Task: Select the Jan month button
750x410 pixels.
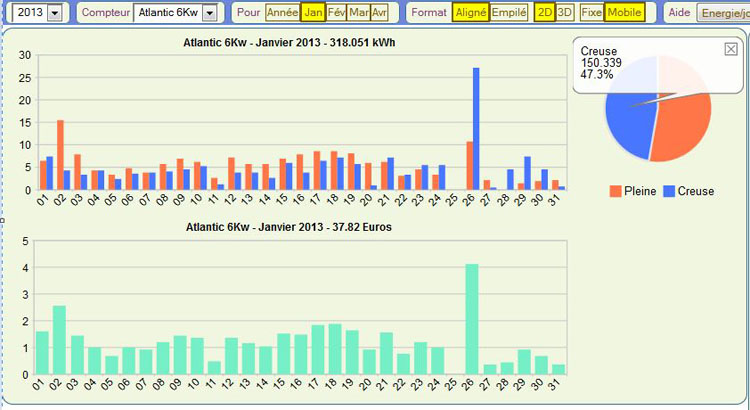Action: tap(313, 12)
